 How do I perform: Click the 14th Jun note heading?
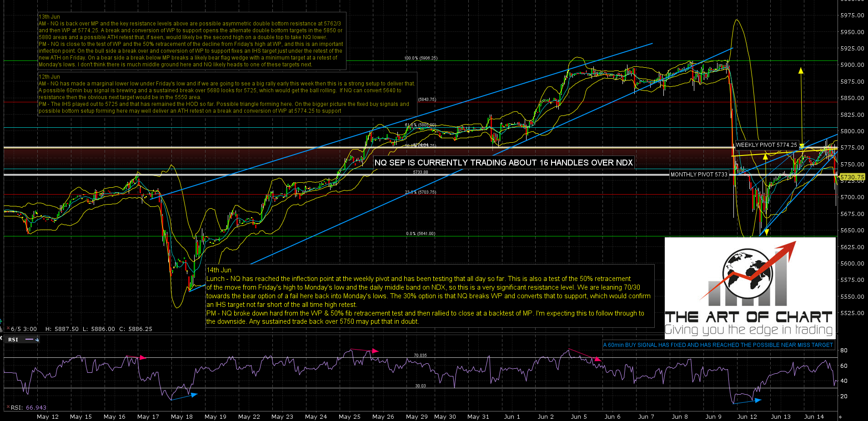(219, 270)
